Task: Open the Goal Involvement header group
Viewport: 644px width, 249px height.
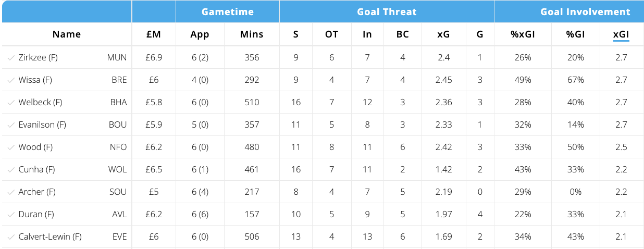Action: (x=585, y=11)
